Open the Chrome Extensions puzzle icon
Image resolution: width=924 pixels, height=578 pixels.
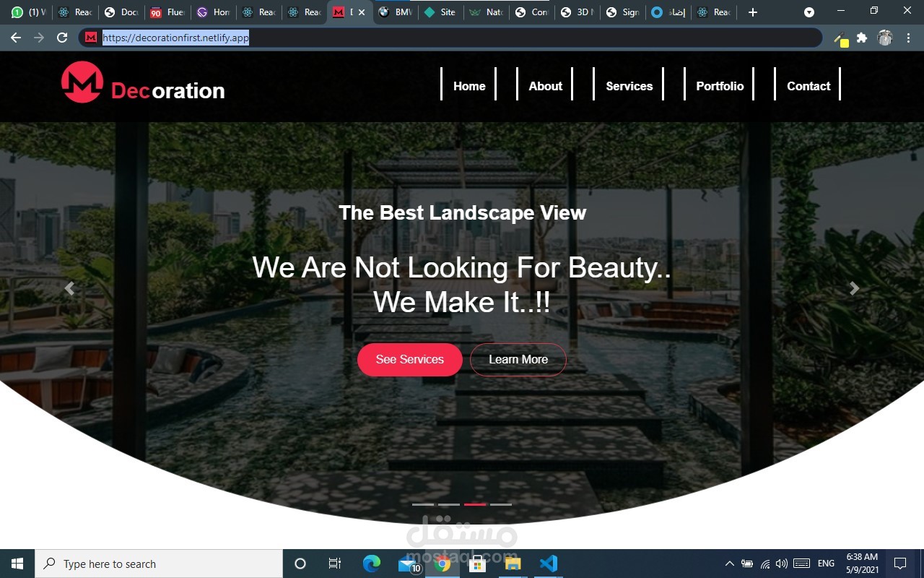click(862, 38)
